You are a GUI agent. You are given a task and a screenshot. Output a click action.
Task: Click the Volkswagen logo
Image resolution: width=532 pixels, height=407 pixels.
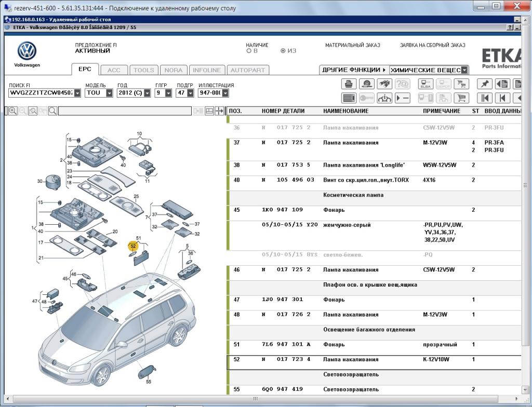[27, 51]
